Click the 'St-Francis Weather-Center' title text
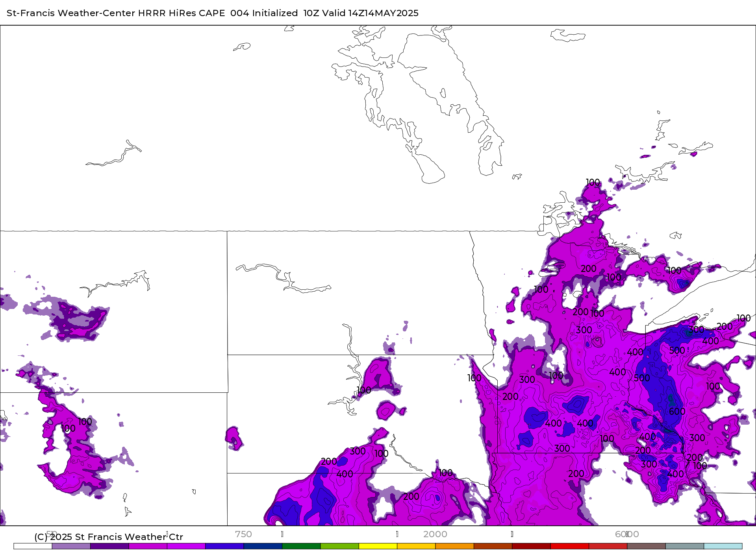Image resolution: width=756 pixels, height=551 pixels. click(x=71, y=13)
